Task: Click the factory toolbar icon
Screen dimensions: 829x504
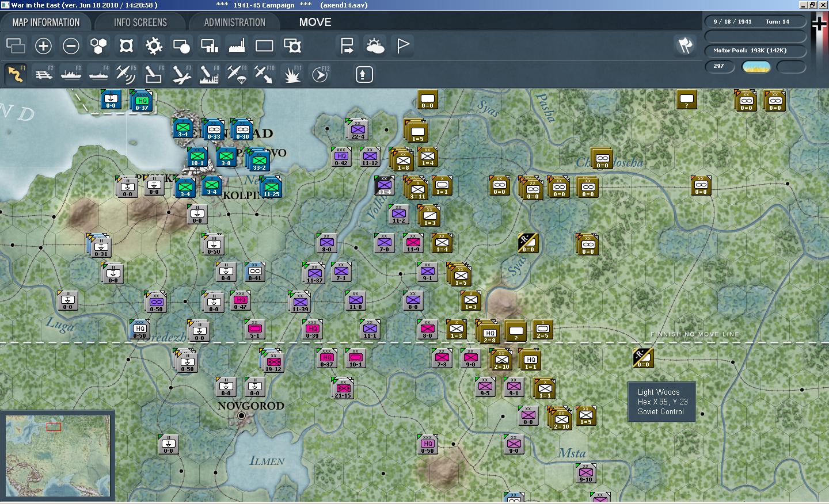Action: point(237,45)
